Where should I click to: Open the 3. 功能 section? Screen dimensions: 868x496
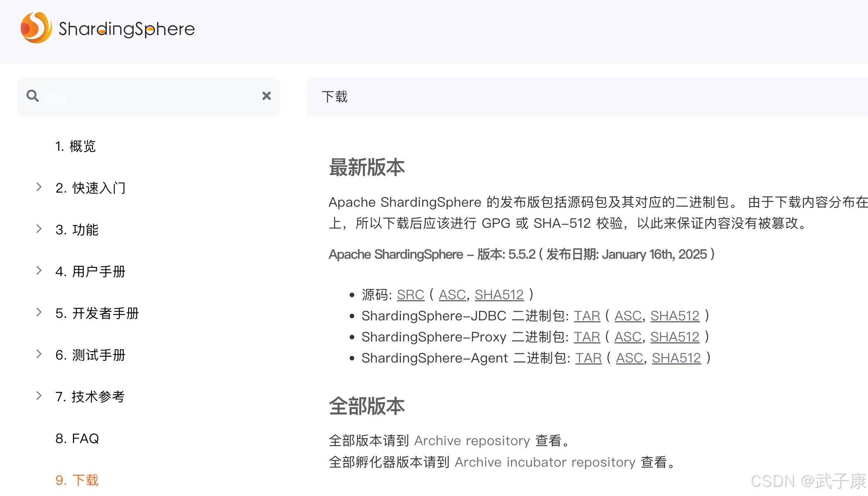[77, 230]
